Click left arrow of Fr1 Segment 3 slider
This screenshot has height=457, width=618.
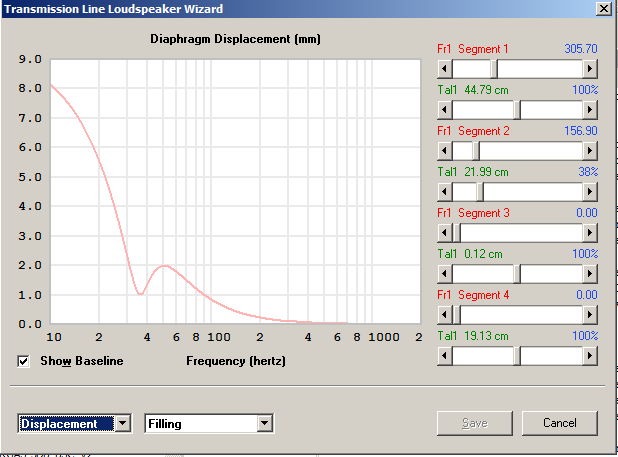445,233
